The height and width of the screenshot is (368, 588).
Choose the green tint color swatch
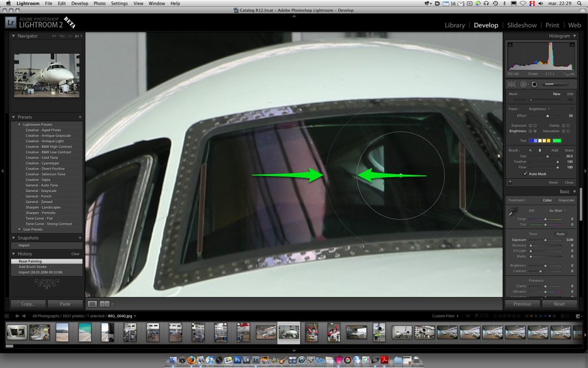point(556,140)
